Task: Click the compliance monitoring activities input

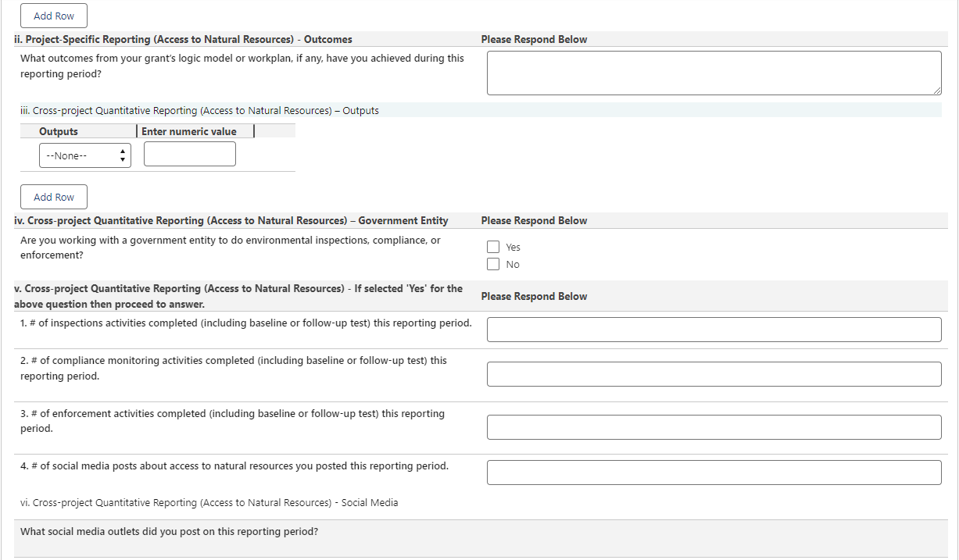Action: click(713, 374)
